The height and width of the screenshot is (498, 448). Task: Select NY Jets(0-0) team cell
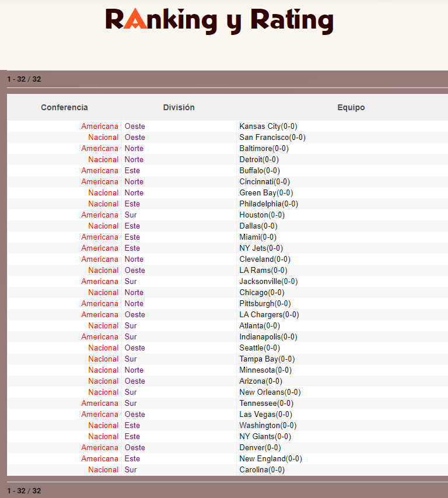261,248
